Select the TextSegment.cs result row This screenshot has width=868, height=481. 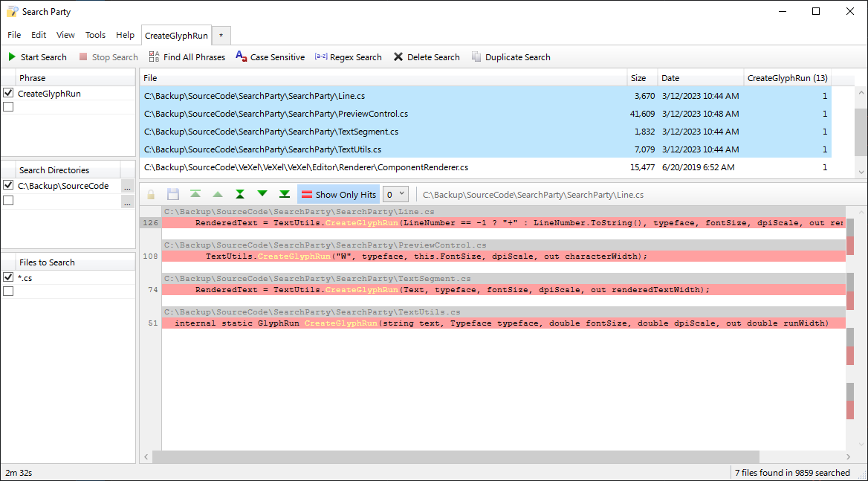click(x=485, y=131)
